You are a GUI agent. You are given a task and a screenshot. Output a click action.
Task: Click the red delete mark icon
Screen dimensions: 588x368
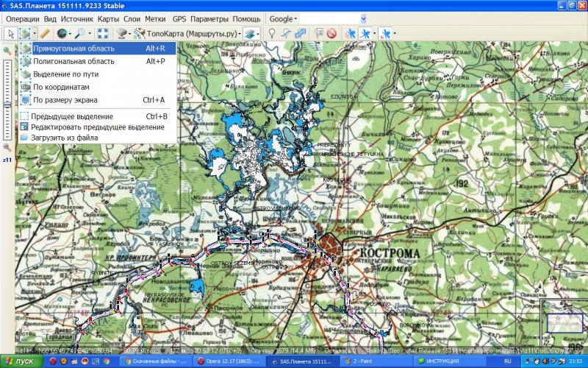pyautogui.click(x=331, y=33)
